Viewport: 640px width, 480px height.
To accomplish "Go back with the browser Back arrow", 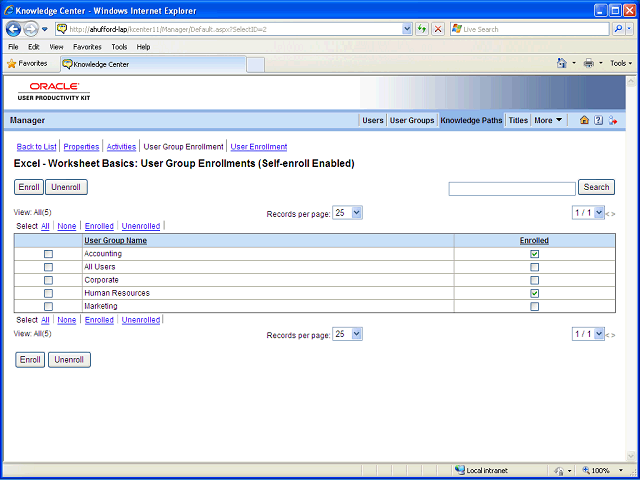I will (13, 29).
